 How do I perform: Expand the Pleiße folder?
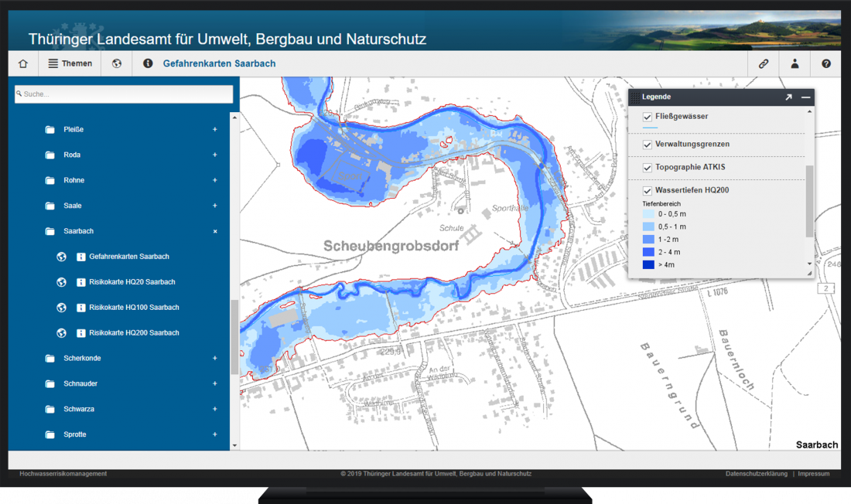[x=215, y=130]
